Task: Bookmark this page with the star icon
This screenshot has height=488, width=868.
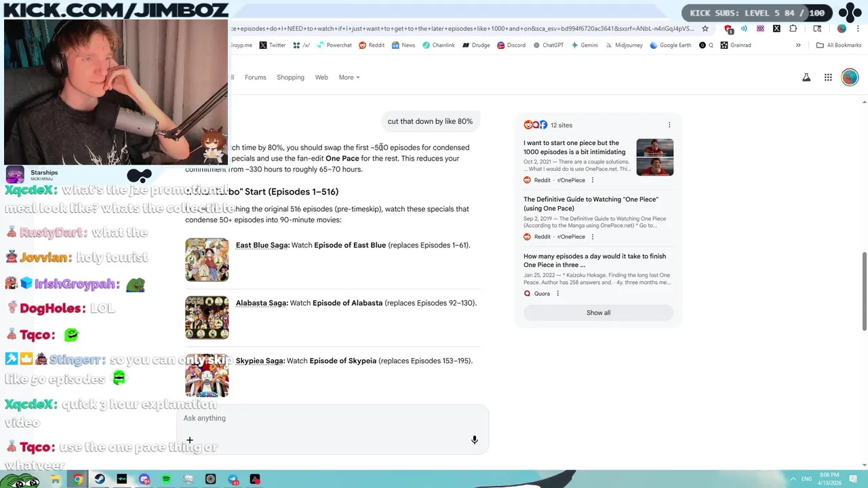Action: tap(705, 28)
